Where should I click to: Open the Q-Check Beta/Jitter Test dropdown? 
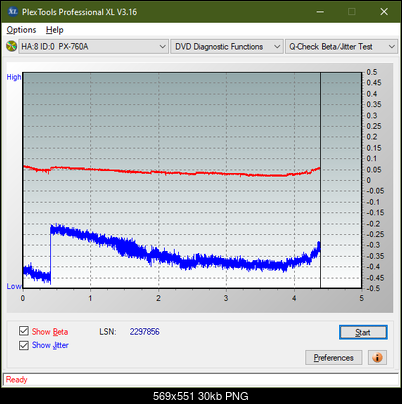(x=341, y=47)
